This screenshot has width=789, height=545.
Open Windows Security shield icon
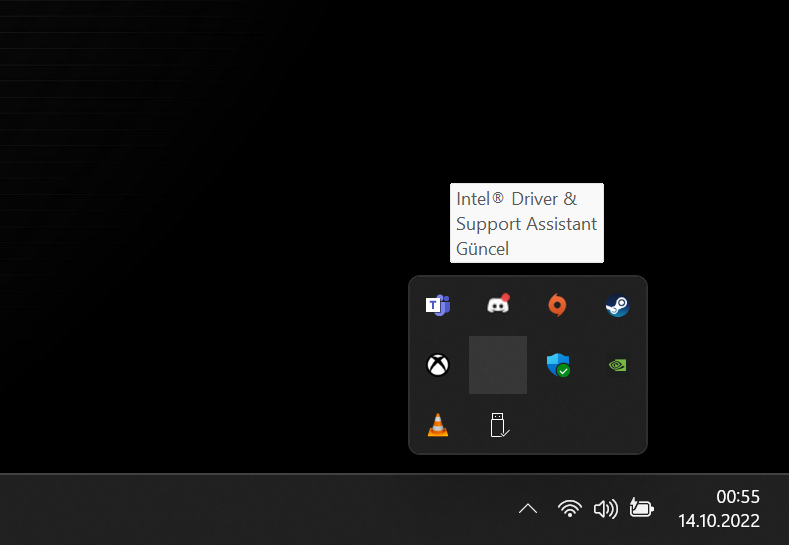click(558, 365)
